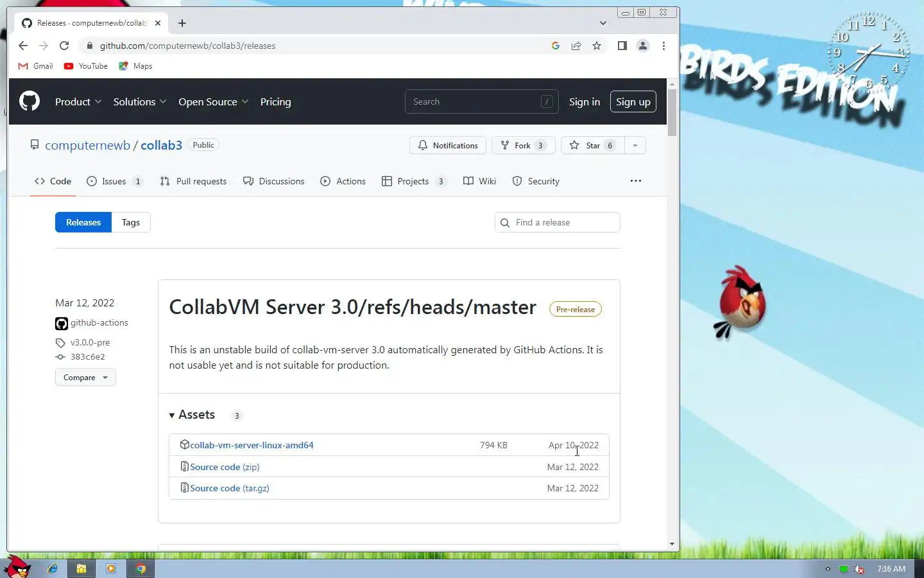Show more repository tabs via ellipsis
This screenshot has width=924, height=578.
[636, 181]
